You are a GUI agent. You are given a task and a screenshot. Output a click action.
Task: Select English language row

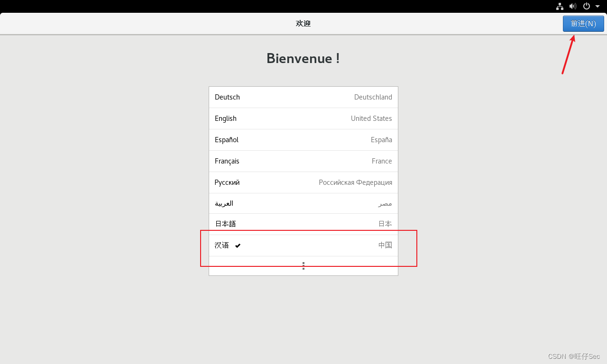(303, 118)
